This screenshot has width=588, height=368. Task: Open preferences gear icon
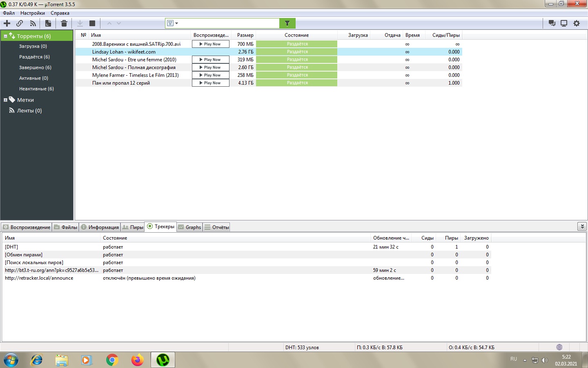tap(577, 23)
